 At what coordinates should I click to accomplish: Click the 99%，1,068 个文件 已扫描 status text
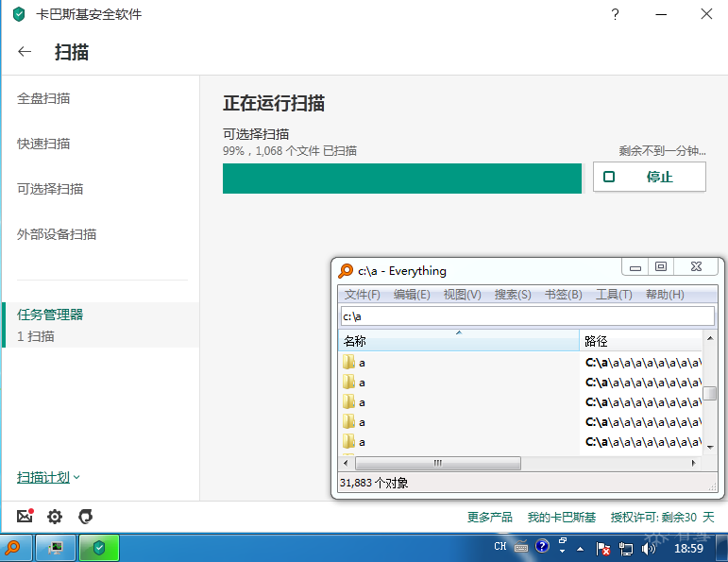point(290,151)
